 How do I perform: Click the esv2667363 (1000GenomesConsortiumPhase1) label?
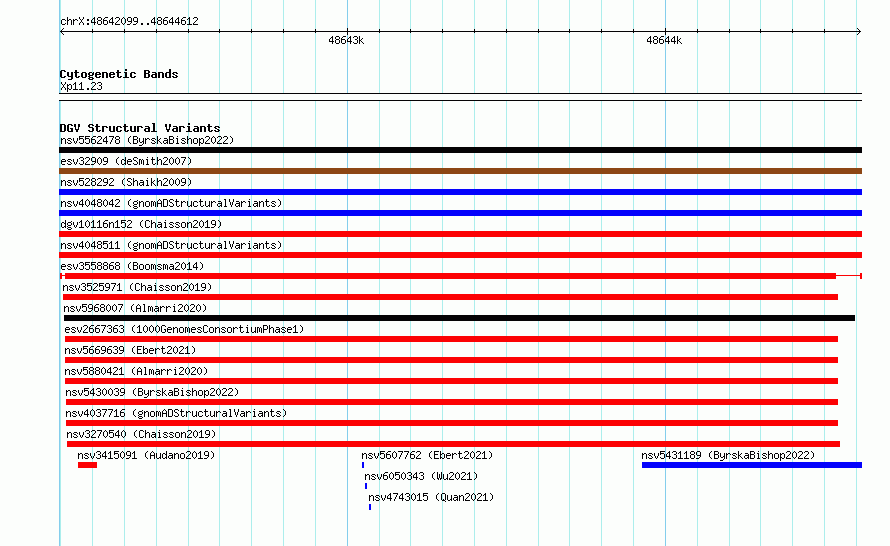184,329
